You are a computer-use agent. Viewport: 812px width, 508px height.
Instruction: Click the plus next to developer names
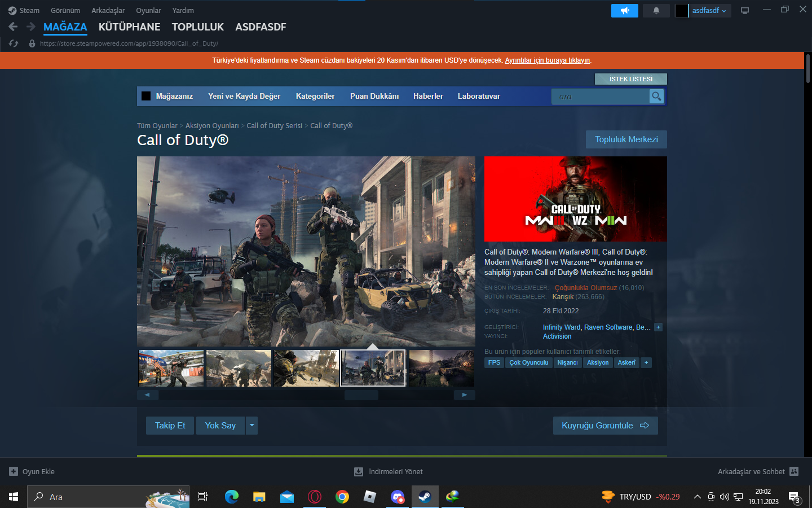[x=658, y=327]
